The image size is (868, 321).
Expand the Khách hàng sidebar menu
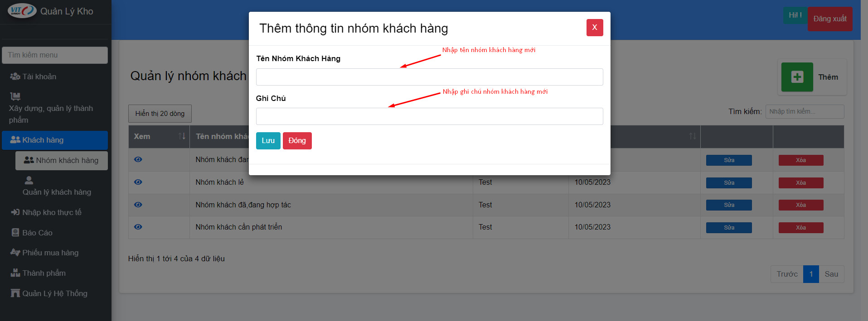55,140
